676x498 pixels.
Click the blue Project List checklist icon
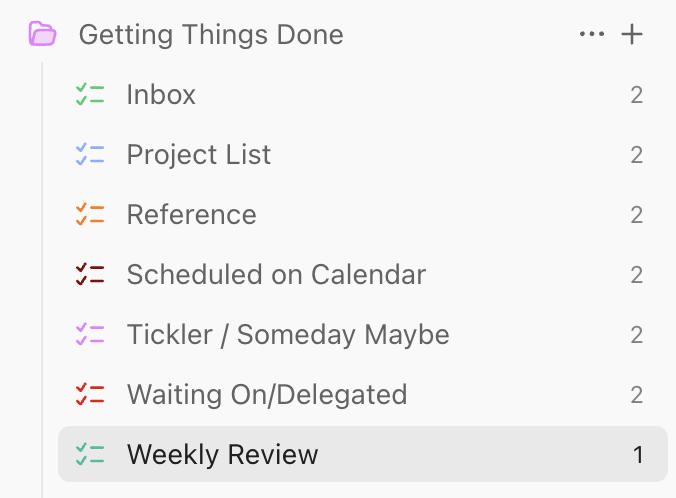pos(90,155)
